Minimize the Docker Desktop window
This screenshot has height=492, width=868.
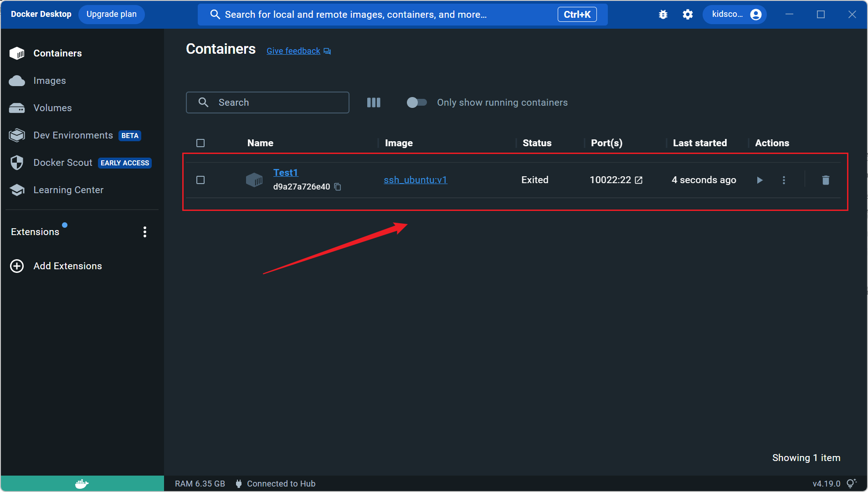click(790, 15)
